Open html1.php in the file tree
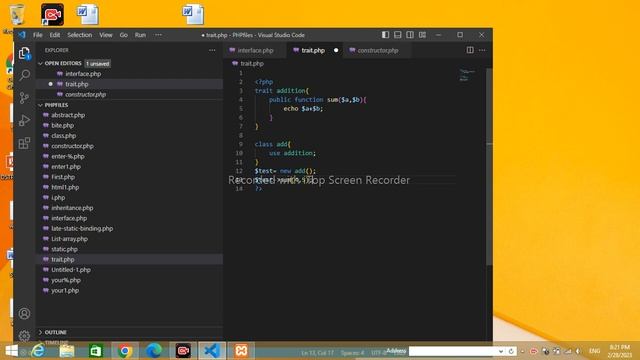Viewport: 640px width, 360px height. pyautogui.click(x=130, y=187)
